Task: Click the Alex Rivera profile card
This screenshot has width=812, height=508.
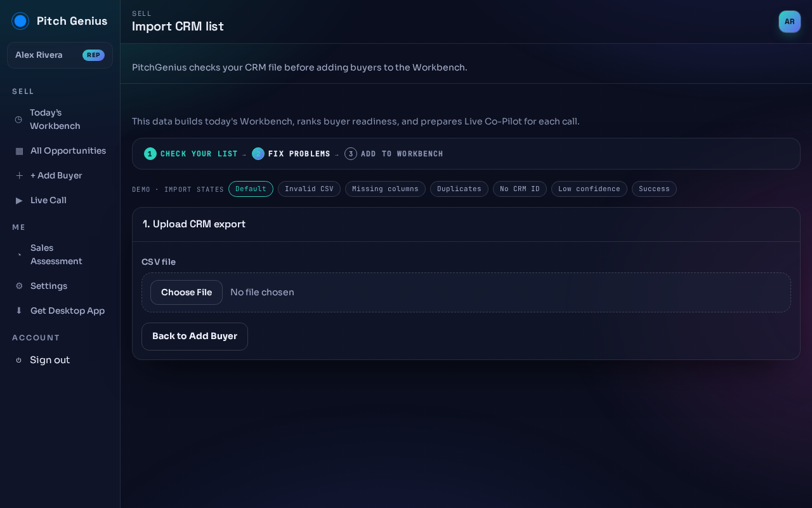Action: point(60,55)
